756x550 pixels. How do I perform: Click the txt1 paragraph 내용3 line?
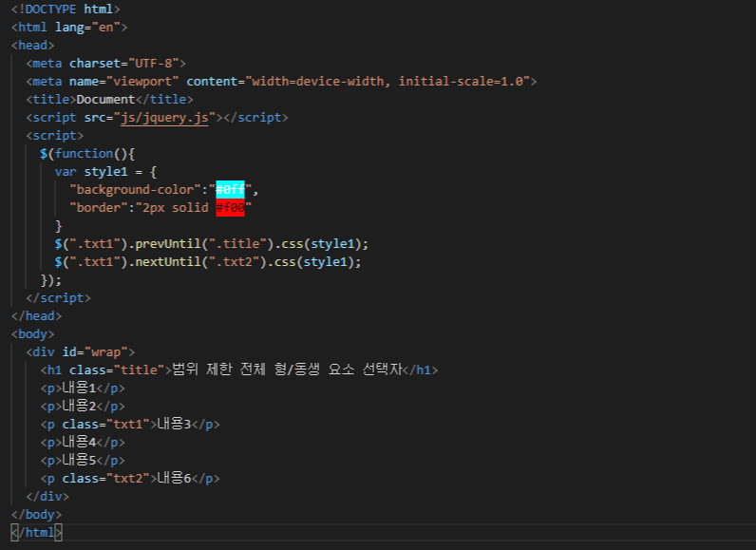[x=130, y=425]
